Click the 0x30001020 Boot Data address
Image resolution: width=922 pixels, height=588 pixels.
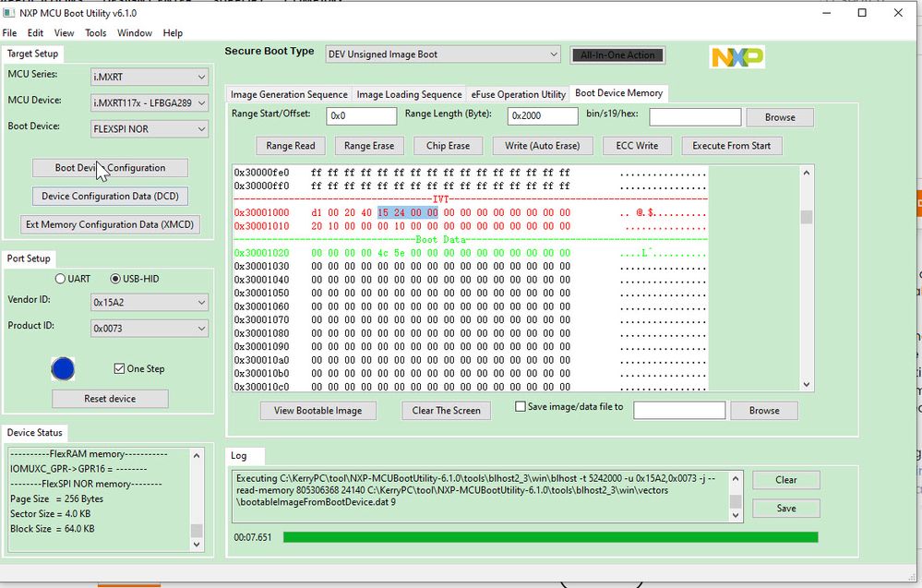coord(262,253)
